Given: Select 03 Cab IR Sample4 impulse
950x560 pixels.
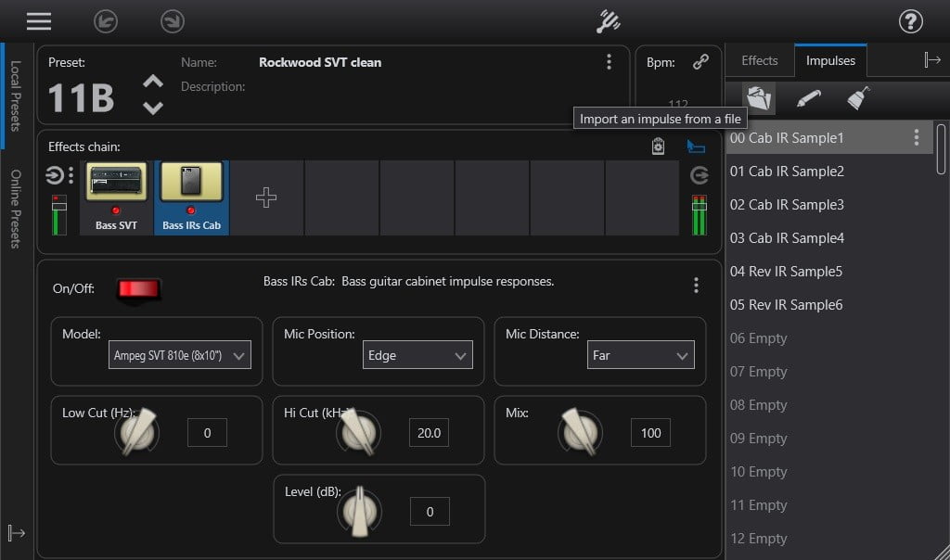Looking at the screenshot, I should click(x=787, y=238).
